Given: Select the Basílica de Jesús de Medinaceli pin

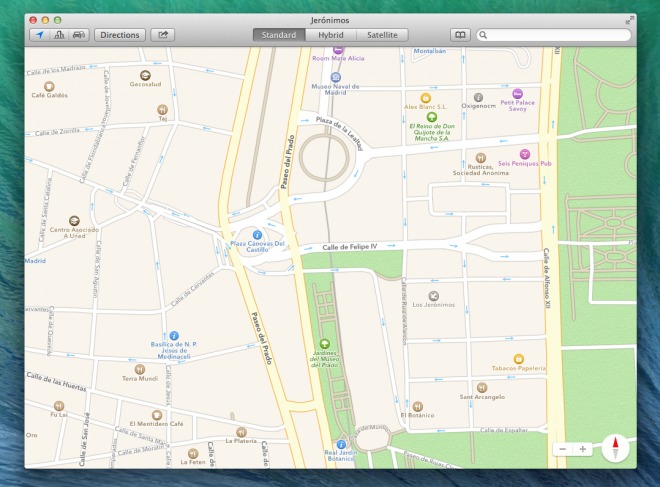Looking at the screenshot, I should coord(174,335).
